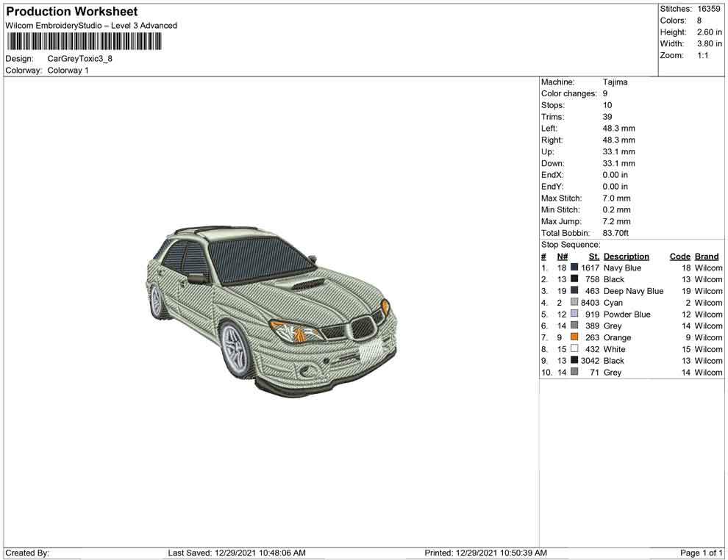Click the design barcode
The width and height of the screenshot is (728, 560).
(x=82, y=42)
